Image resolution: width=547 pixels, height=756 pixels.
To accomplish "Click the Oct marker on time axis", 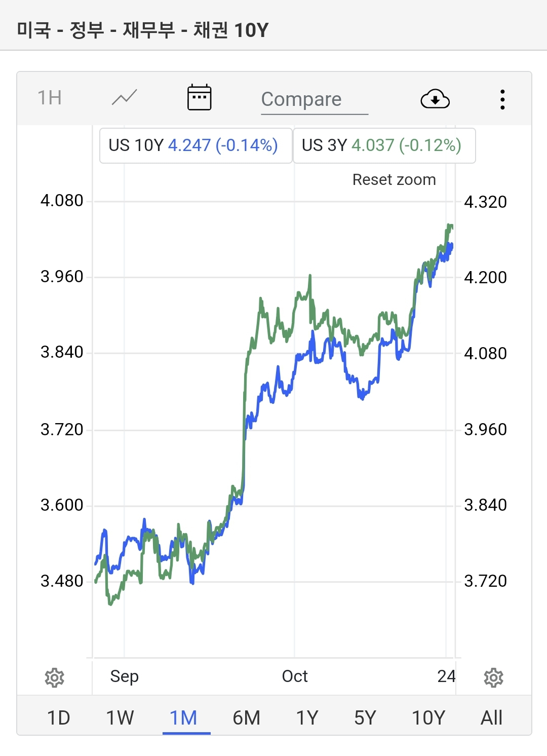I will pyautogui.click(x=295, y=676).
